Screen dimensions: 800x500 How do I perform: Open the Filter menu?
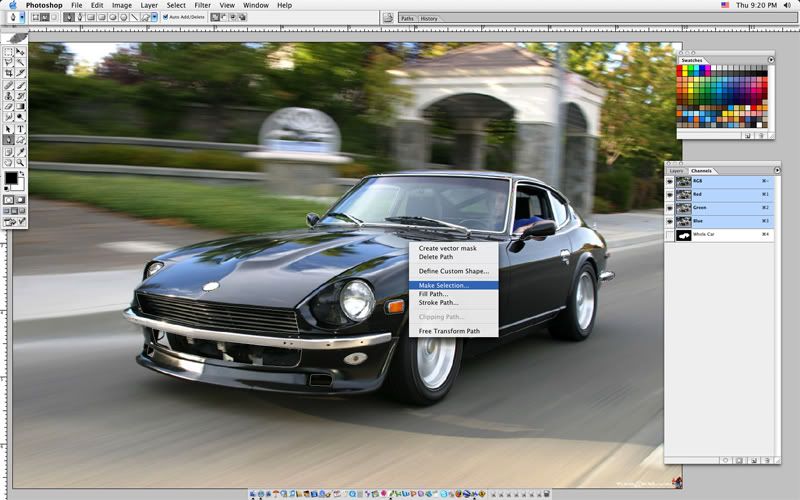(x=203, y=5)
